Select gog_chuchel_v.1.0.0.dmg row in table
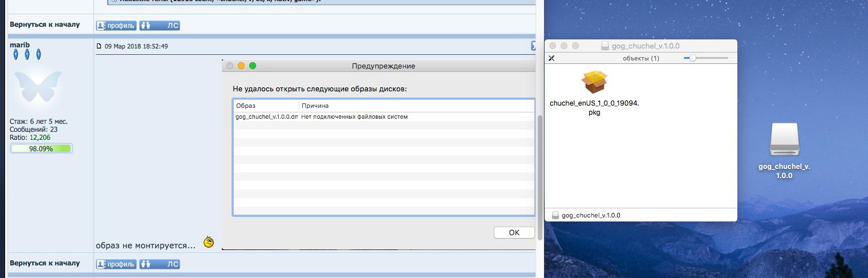The width and height of the screenshot is (868, 278). pyautogui.click(x=384, y=116)
